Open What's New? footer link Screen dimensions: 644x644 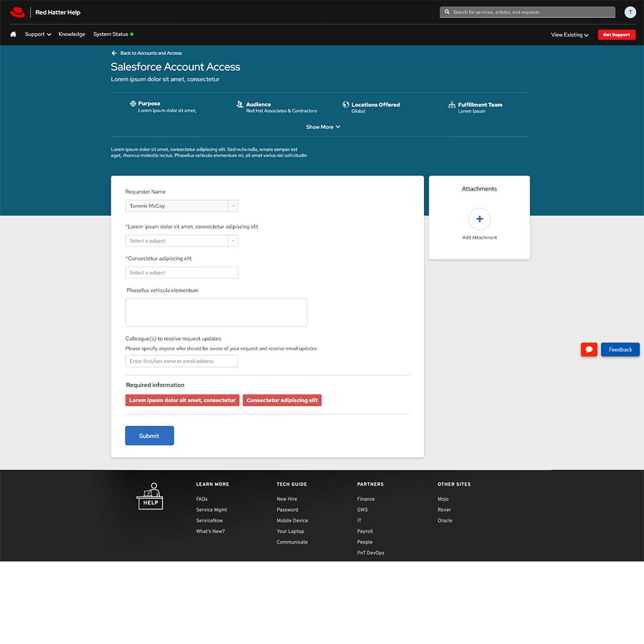click(x=210, y=531)
